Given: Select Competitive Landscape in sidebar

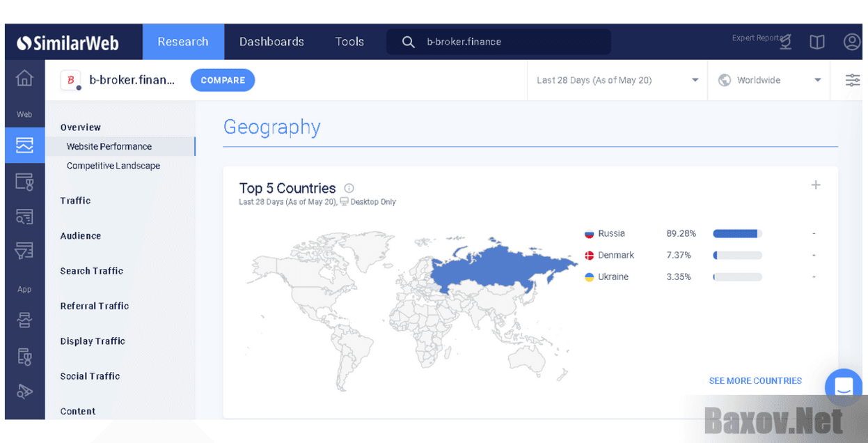Looking at the screenshot, I should (113, 166).
